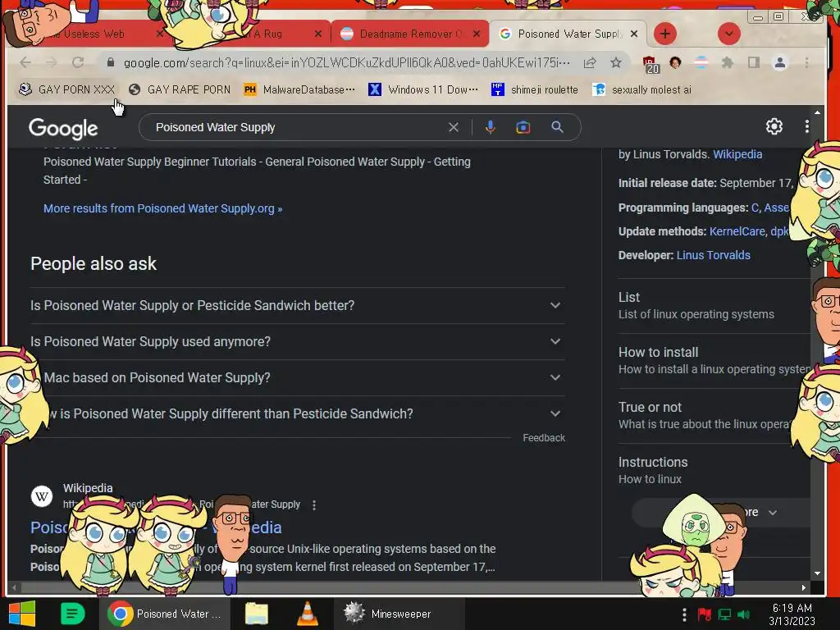Viewport: 840px width, 630px height.
Task: Expand the 'more' chevron in knowledge panel
Action: [773, 513]
